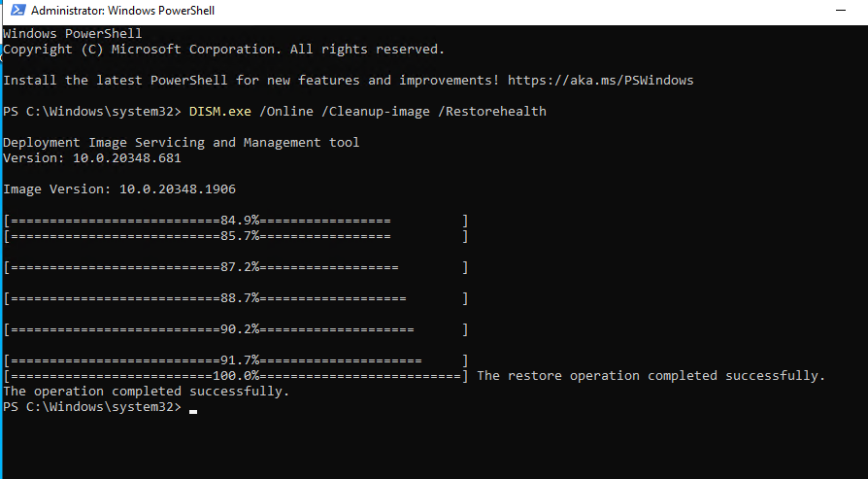Click the 91.7% progress bar line
Viewport: 868px width, 479px height.
click(236, 360)
